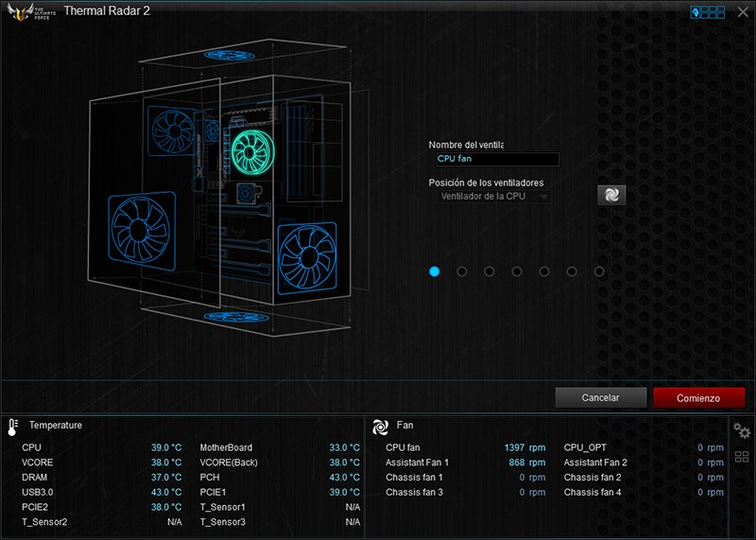The width and height of the screenshot is (756, 540).
Task: Toggle the grid layout icon below the gear
Action: click(x=742, y=457)
